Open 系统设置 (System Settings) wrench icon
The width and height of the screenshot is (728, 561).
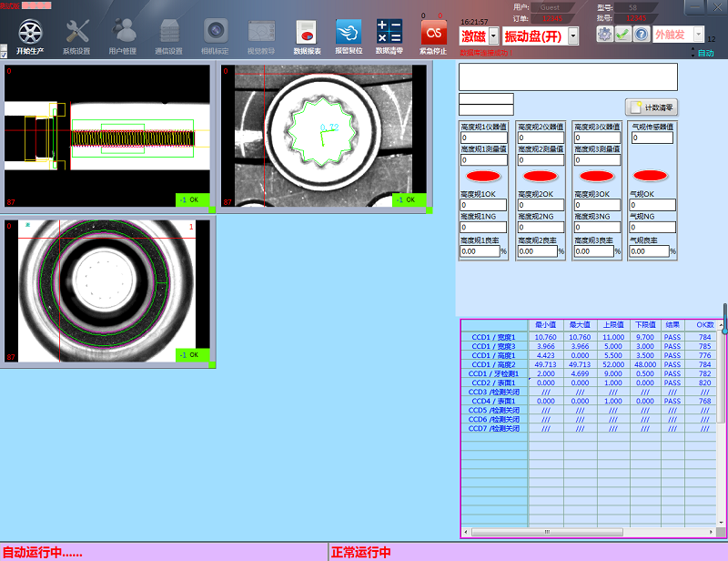point(76,32)
